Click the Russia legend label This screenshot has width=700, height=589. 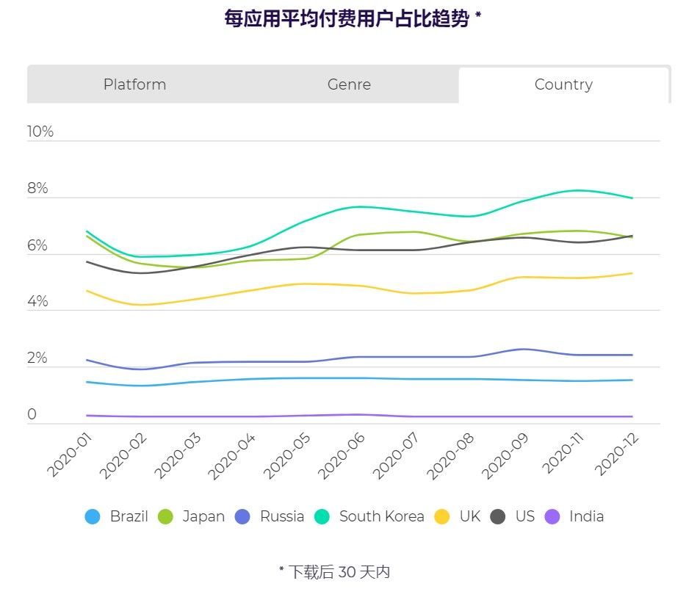coord(282,516)
